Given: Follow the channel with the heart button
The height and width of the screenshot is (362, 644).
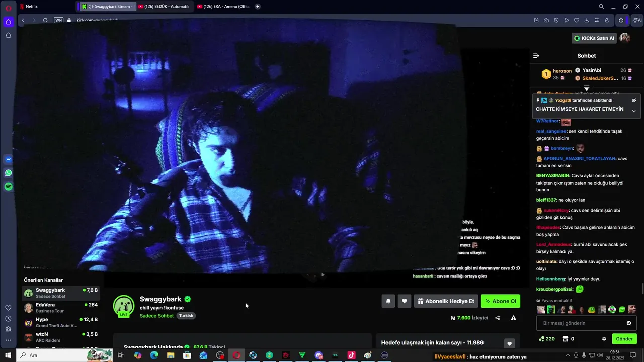Looking at the screenshot, I should point(405,301).
